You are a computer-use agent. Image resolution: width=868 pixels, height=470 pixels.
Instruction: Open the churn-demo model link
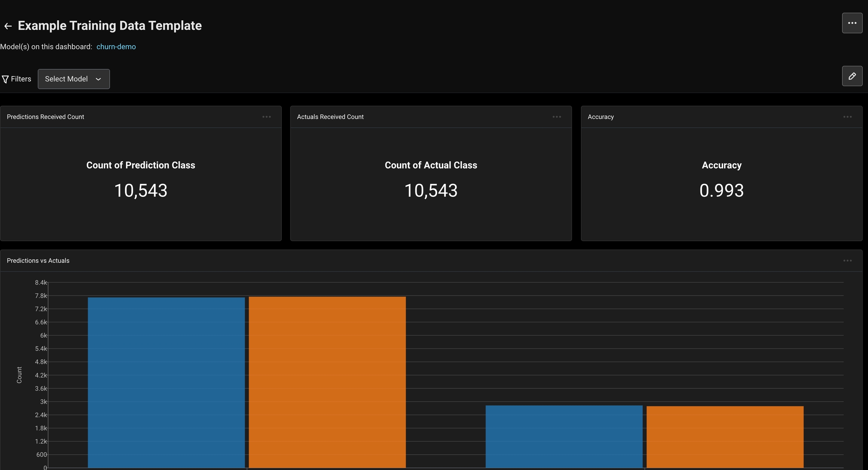click(116, 47)
